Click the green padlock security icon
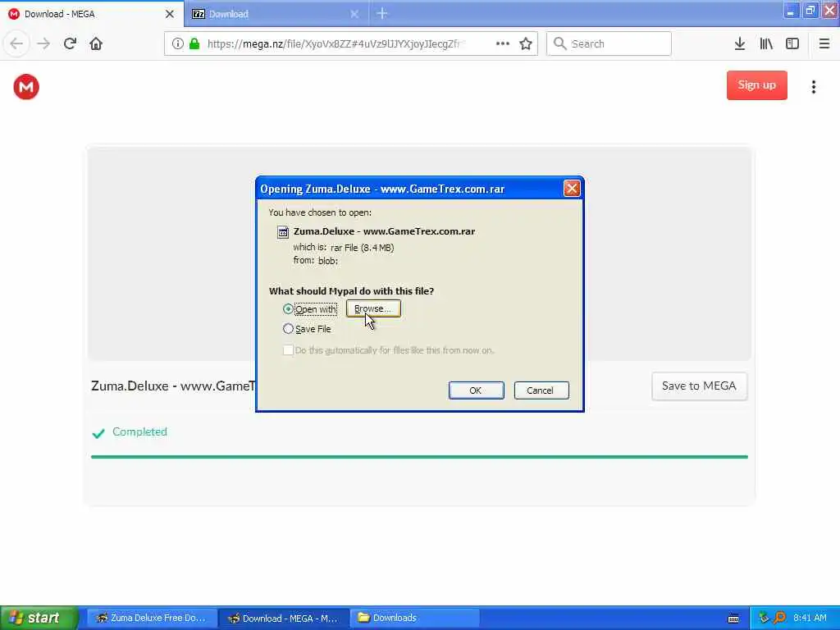The image size is (840, 630). click(x=194, y=43)
